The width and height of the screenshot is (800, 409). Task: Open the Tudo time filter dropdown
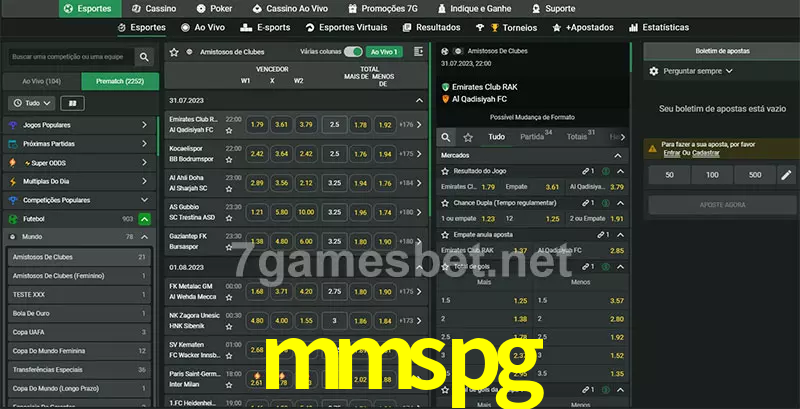[x=32, y=104]
